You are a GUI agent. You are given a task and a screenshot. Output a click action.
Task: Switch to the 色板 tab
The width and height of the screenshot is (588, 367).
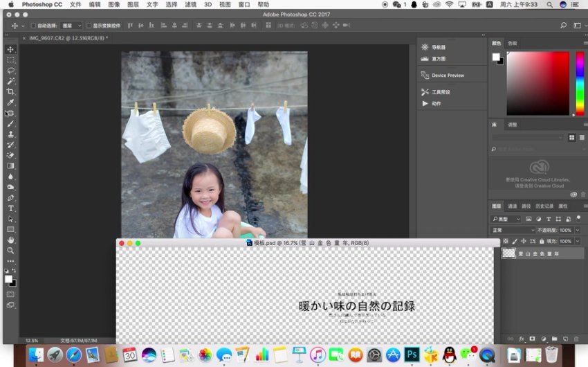[512, 43]
